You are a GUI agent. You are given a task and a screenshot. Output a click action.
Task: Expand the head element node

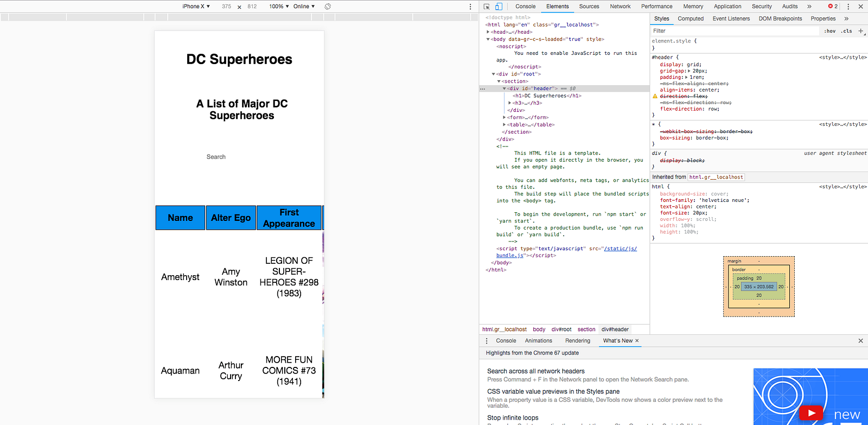pos(488,32)
